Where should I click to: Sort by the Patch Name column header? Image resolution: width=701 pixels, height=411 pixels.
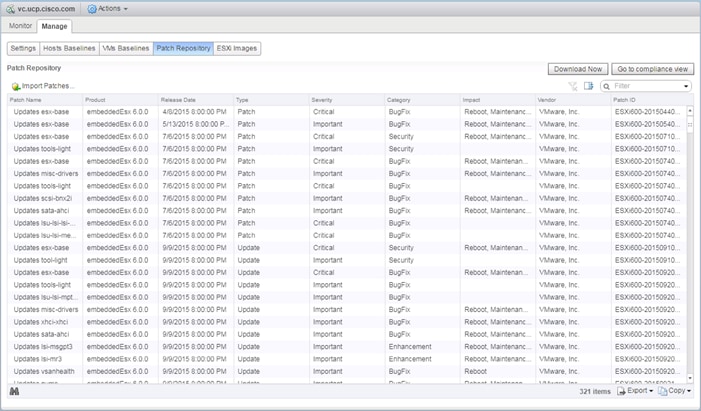(x=45, y=100)
